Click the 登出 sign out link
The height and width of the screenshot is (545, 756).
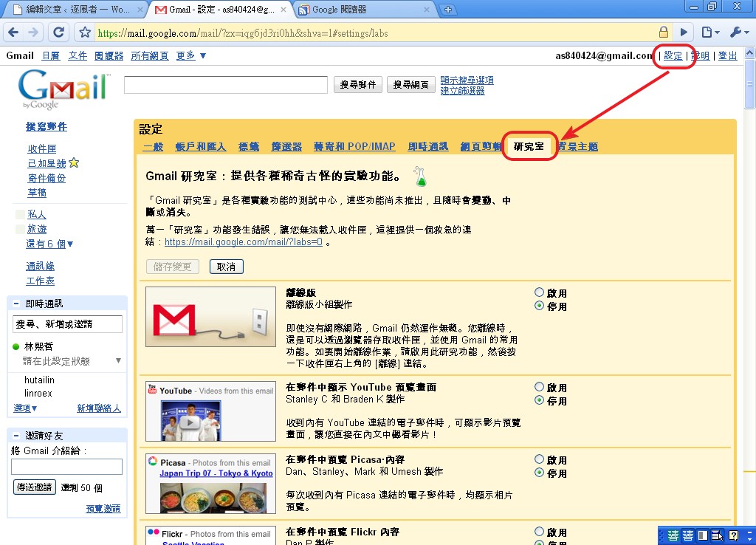(727, 56)
